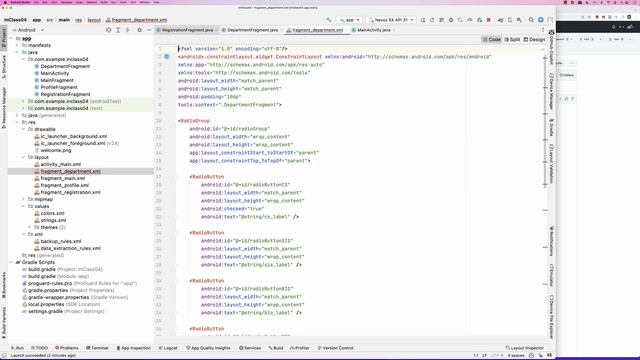Toggle the Structure tool window side tab
Viewport: 640px width, 360px height.
pos(4,67)
